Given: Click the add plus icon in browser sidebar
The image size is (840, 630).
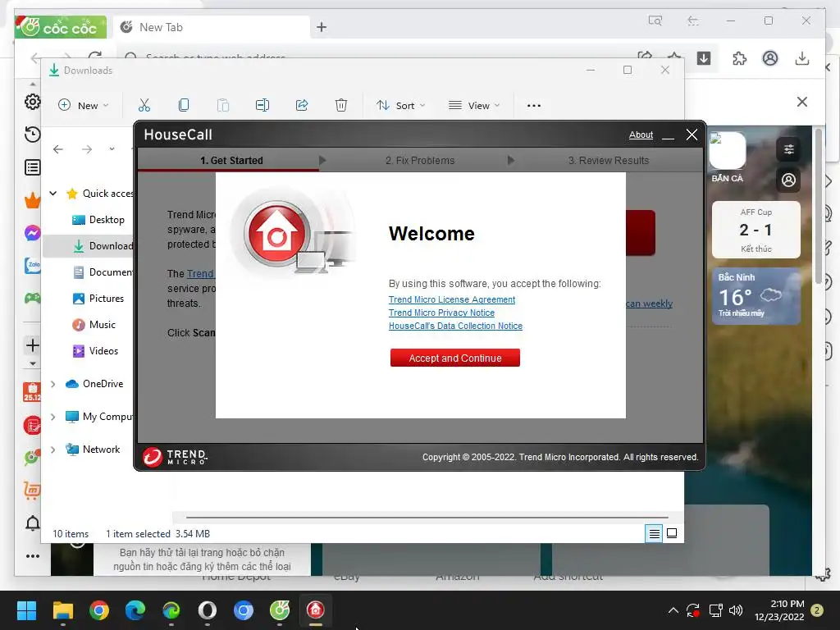Looking at the screenshot, I should click(x=33, y=345).
